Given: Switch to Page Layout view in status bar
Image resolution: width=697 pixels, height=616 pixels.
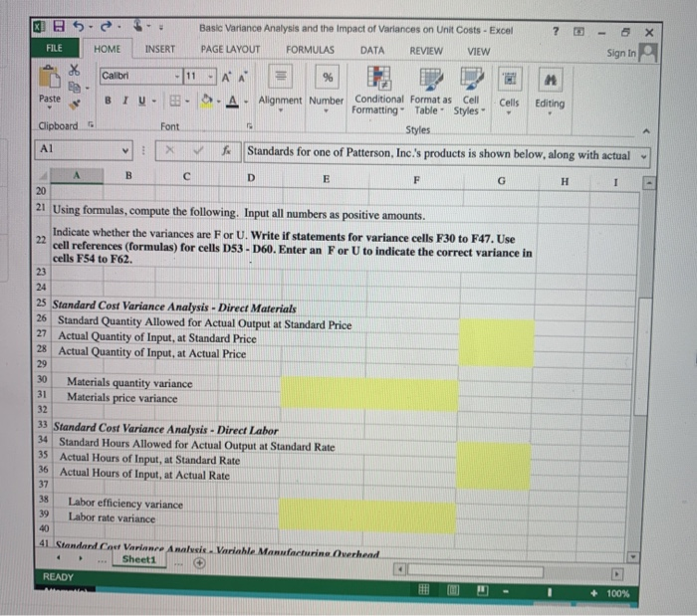Looking at the screenshot, I should 453,590.
